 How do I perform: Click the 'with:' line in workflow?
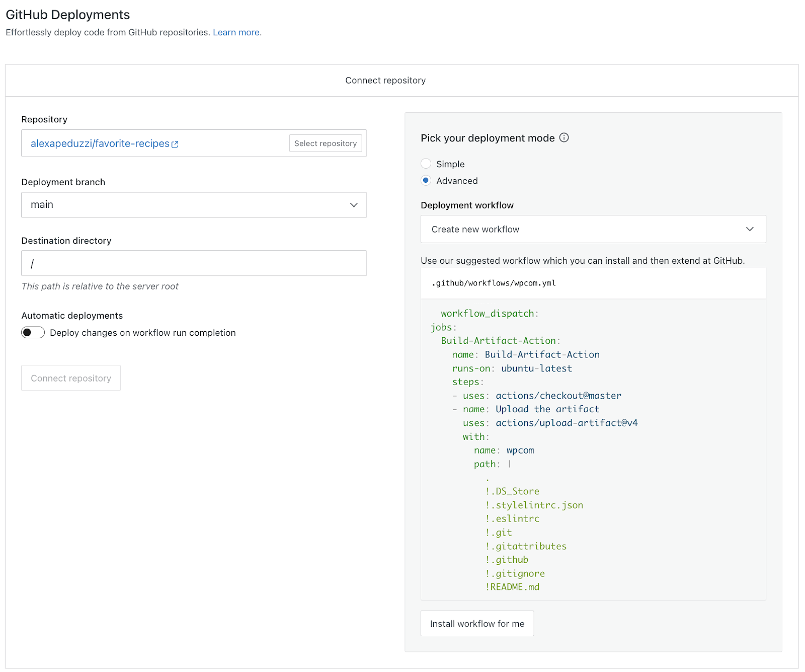[x=476, y=437]
